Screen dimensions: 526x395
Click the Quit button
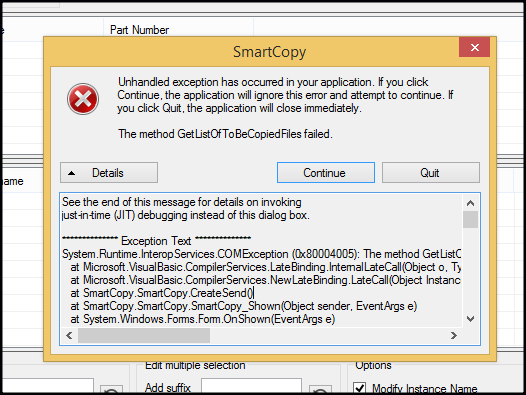point(430,173)
